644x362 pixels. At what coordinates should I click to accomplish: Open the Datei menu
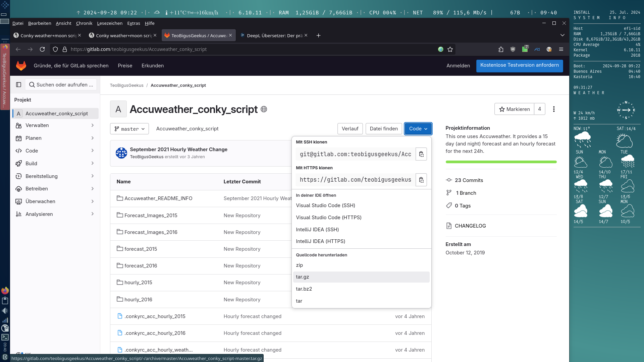[18, 23]
